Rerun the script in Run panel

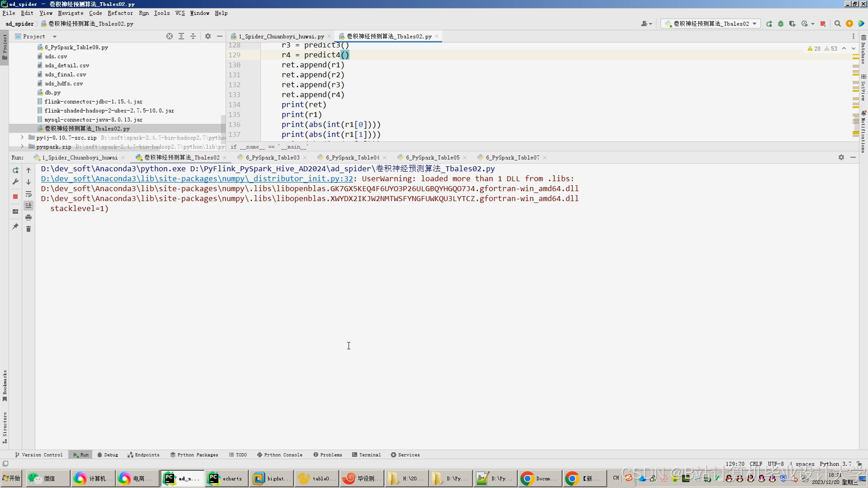(x=15, y=170)
